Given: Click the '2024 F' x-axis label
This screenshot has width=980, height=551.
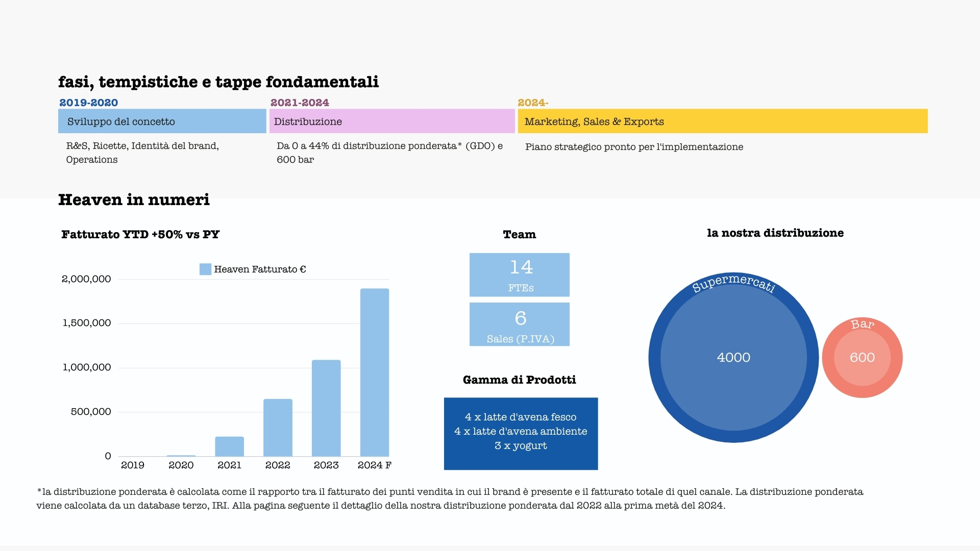Looking at the screenshot, I should [375, 465].
